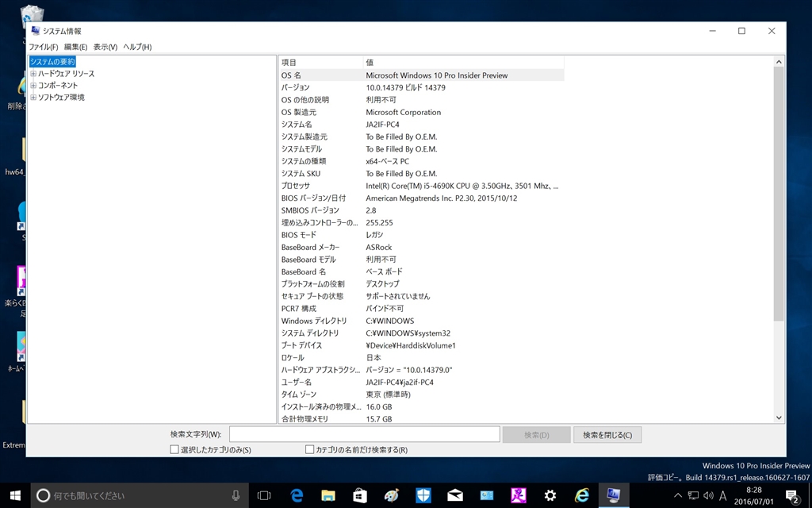The image size is (812, 508).
Task: Expand the コンポーネント tree node
Action: coord(33,86)
